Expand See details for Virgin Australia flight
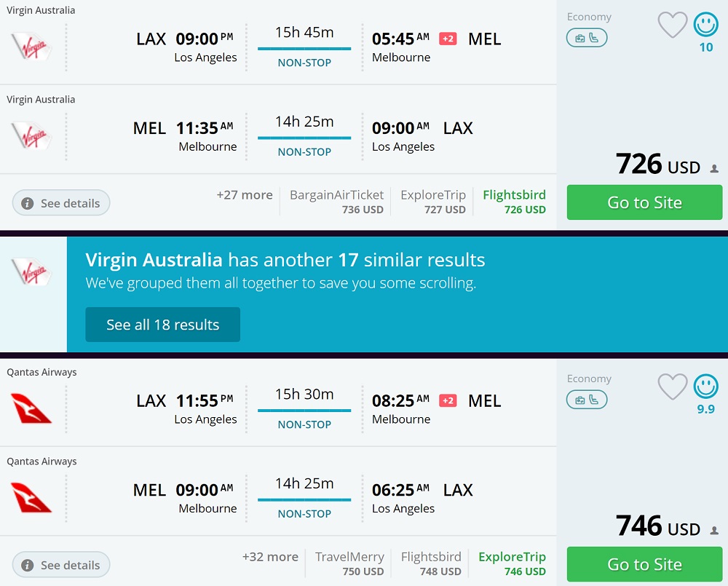 click(61, 203)
